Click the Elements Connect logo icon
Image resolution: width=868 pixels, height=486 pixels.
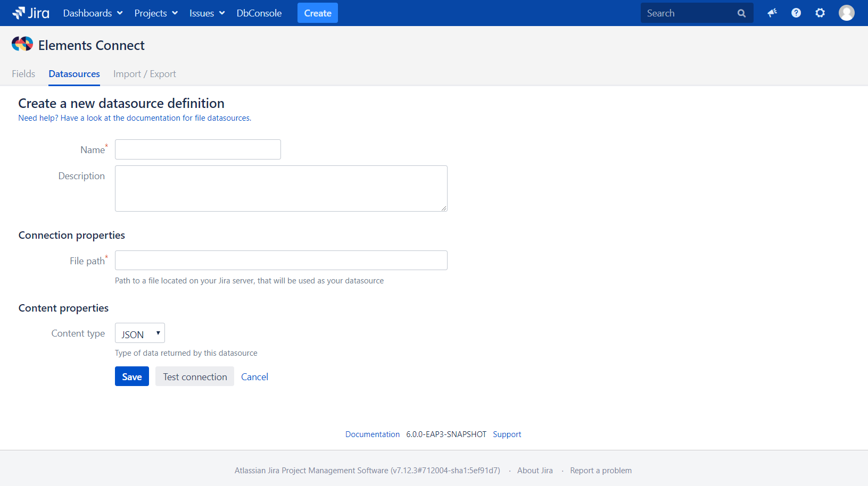click(22, 44)
